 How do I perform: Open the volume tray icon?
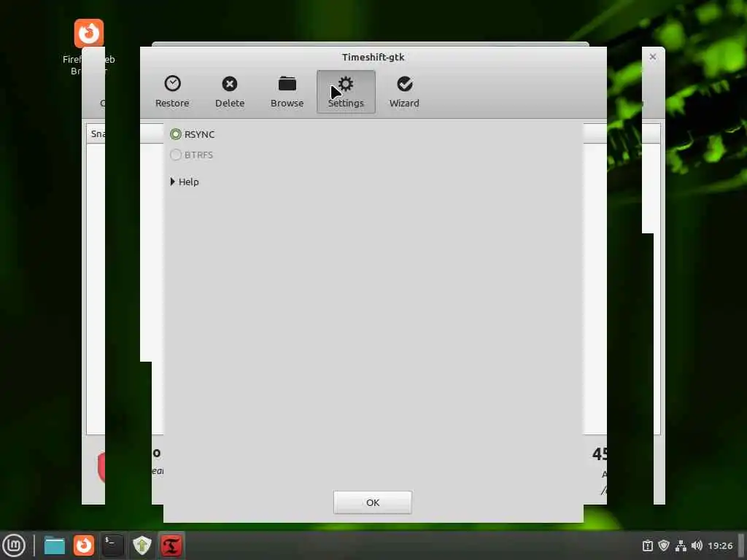[697, 545]
